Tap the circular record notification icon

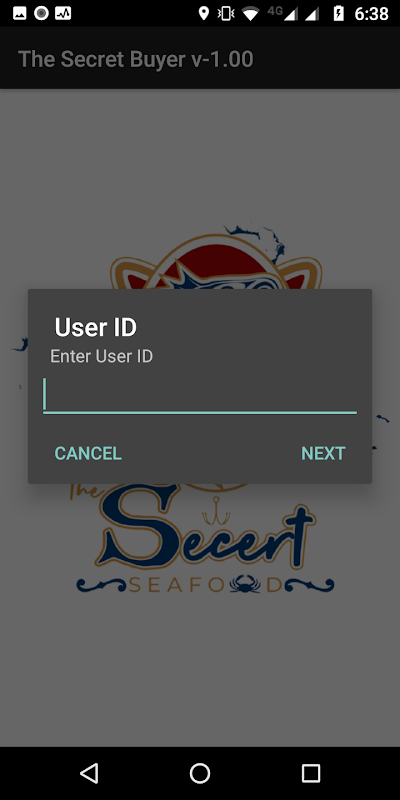(41, 14)
